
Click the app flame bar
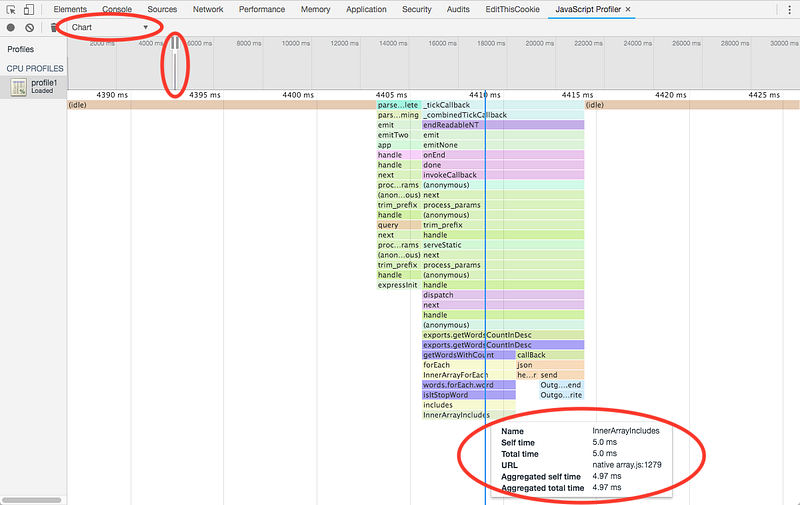(399, 145)
